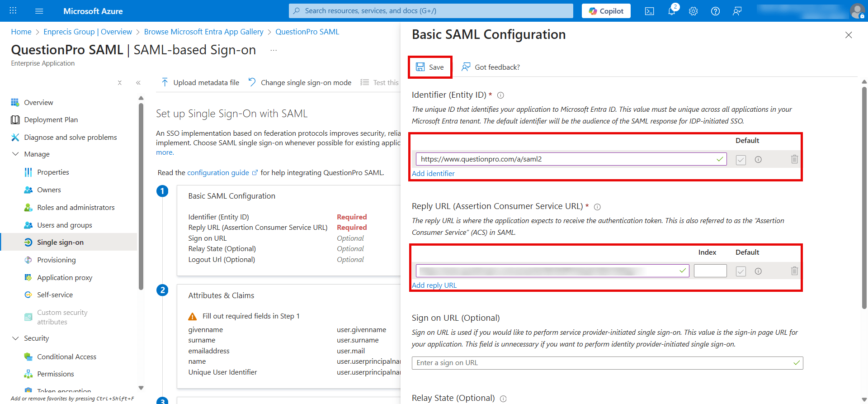Image resolution: width=868 pixels, height=404 pixels.
Task: Open the notifications bell
Action: click(672, 11)
